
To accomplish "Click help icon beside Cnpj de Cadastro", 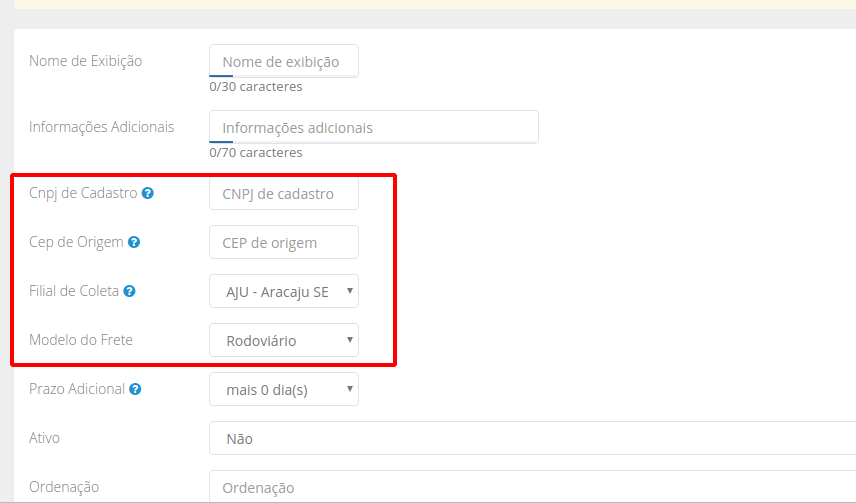I will coord(148,193).
